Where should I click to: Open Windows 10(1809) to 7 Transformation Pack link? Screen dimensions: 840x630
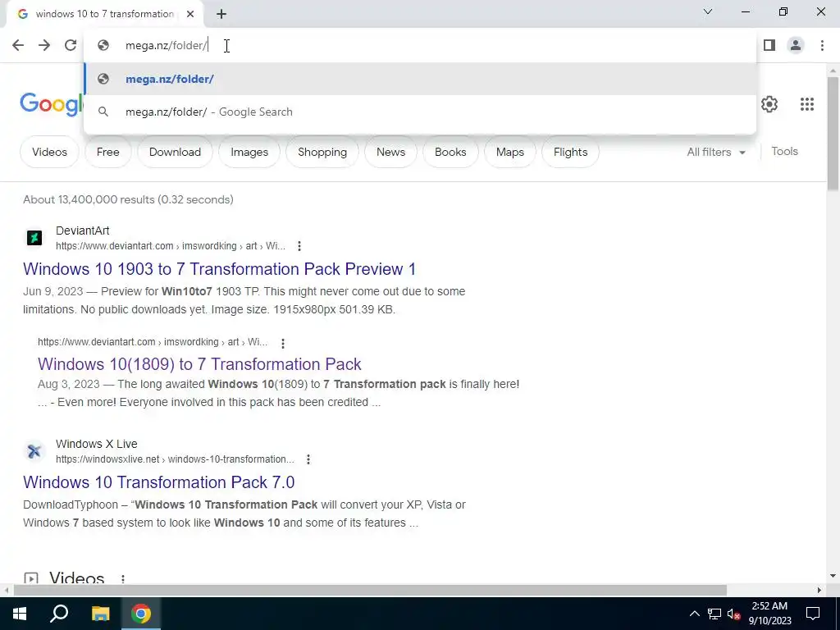click(x=199, y=364)
